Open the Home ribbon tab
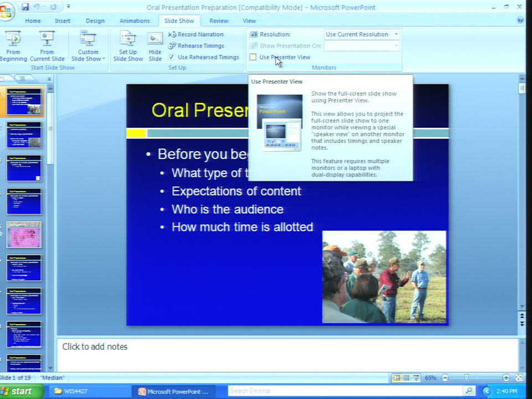 click(x=33, y=21)
